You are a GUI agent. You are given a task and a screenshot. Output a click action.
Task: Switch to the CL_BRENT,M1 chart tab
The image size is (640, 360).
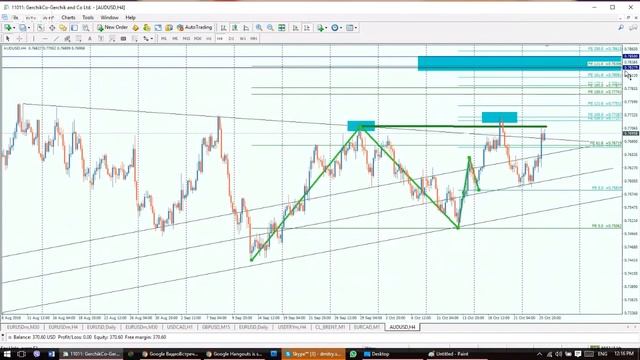click(x=330, y=327)
